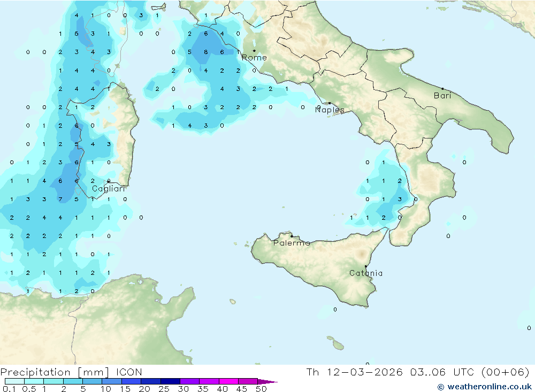Select the 10–15 mm legend swatch
Viewport: 535px width, 392px height.
(112, 381)
